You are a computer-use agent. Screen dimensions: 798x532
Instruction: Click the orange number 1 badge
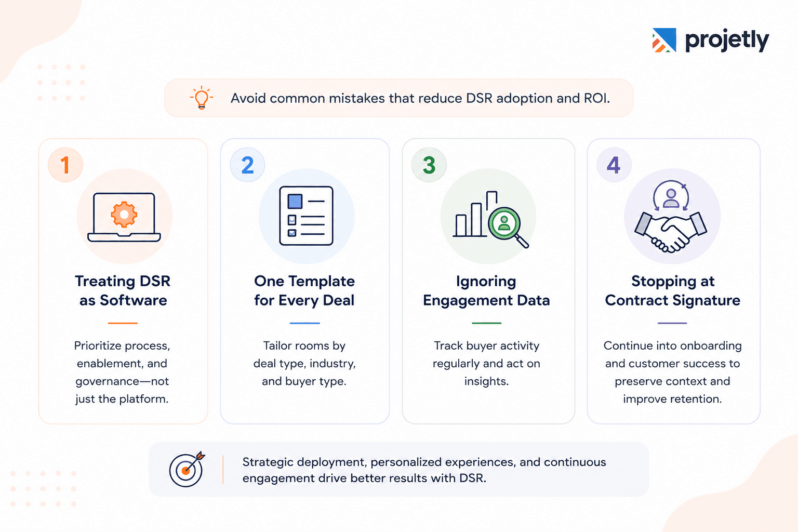click(65, 165)
